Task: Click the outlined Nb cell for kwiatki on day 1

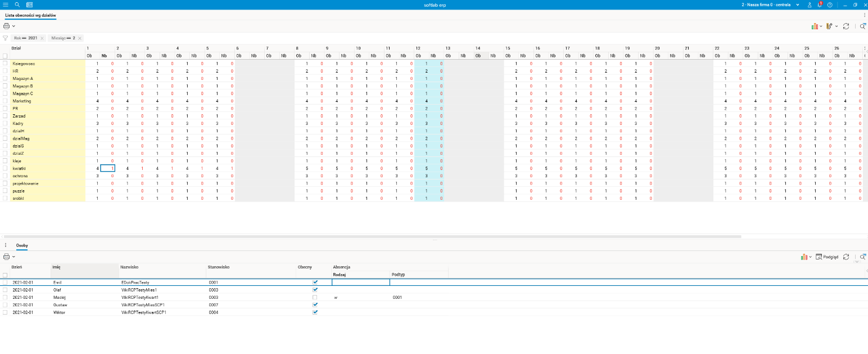Action: (x=107, y=168)
